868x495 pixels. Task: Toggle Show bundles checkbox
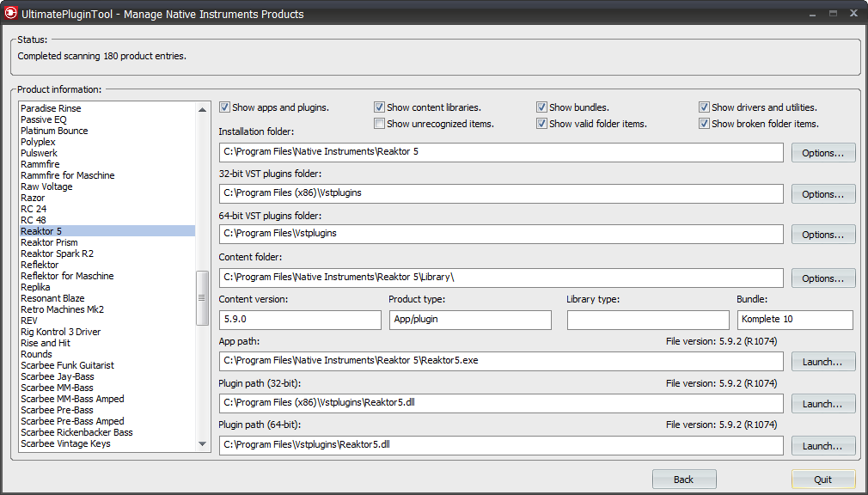pyautogui.click(x=541, y=107)
